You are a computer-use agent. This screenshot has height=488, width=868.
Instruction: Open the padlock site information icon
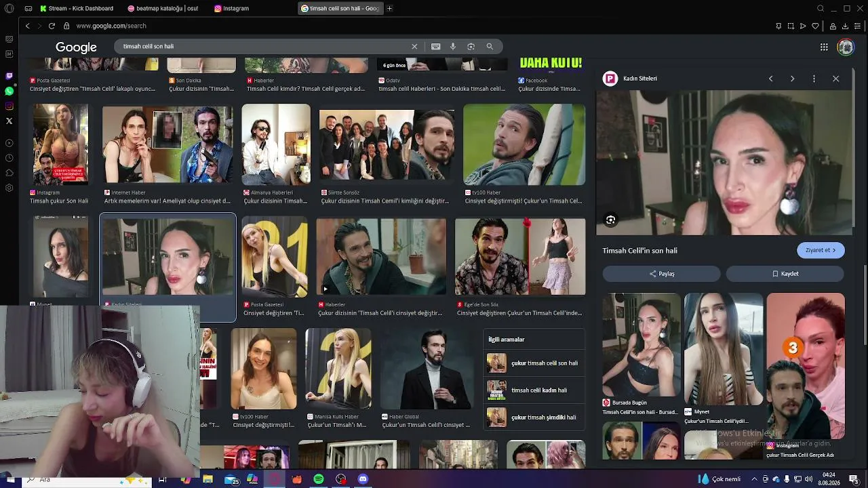pos(66,26)
